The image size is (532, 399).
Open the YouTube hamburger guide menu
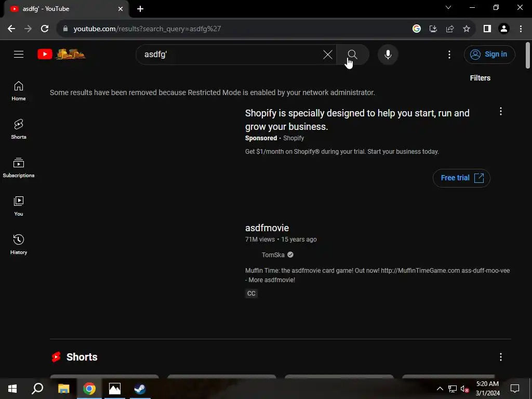19,54
